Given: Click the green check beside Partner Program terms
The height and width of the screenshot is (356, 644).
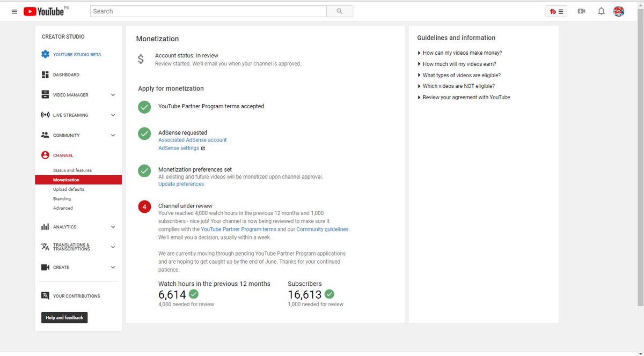Looking at the screenshot, I should (x=144, y=107).
